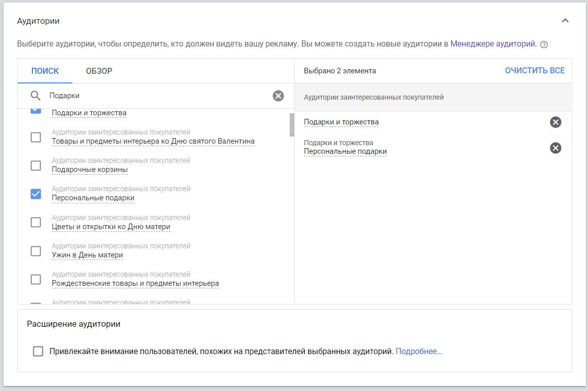Uncheck Персональные подарки checkbox
The height and width of the screenshot is (391, 588).
tap(36, 194)
